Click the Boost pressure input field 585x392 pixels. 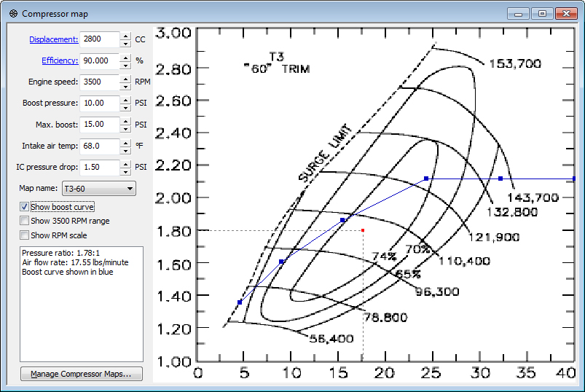(100, 103)
